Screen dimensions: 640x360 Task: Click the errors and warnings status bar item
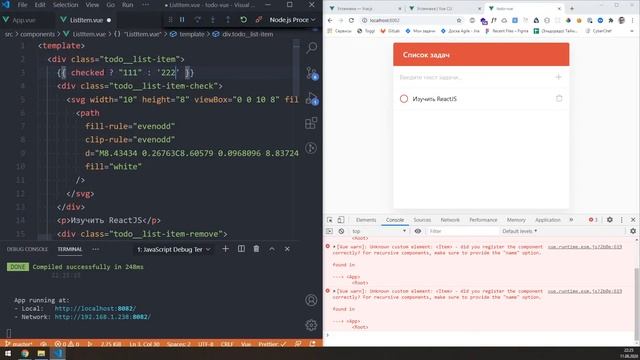click(67, 344)
